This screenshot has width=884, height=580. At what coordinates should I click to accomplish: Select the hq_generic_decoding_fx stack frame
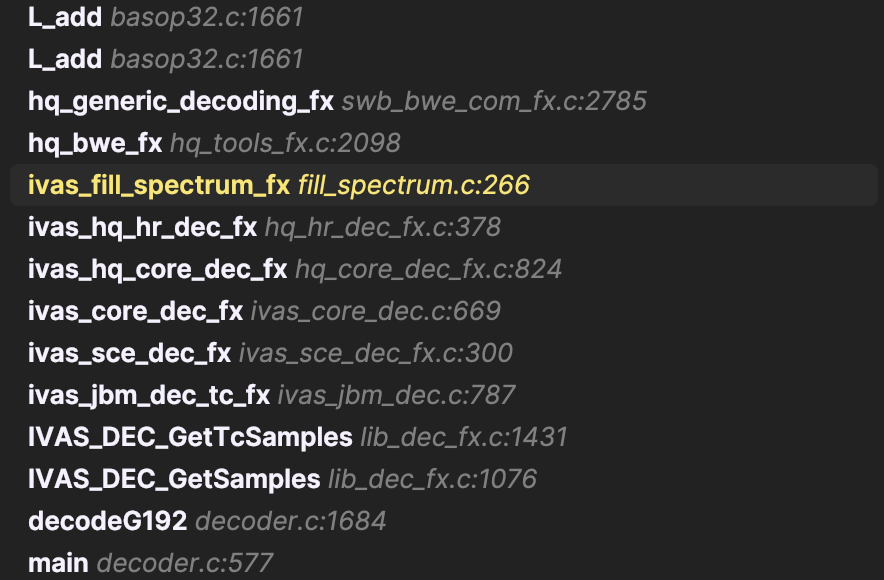tap(180, 101)
